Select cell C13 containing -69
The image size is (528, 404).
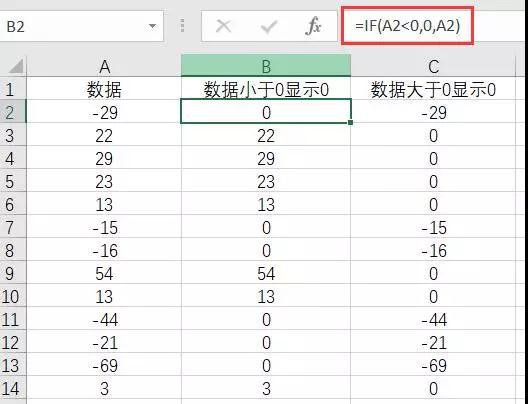point(433,365)
